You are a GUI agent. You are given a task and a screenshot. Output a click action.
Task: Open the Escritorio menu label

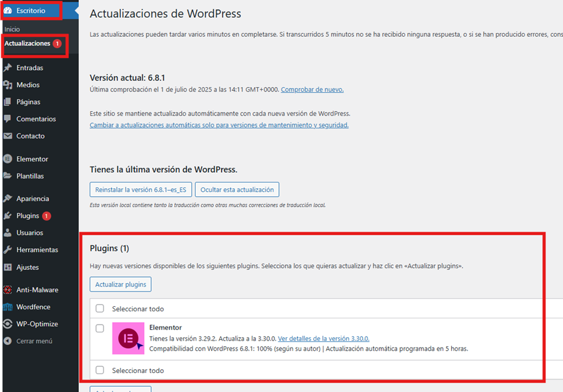[31, 10]
